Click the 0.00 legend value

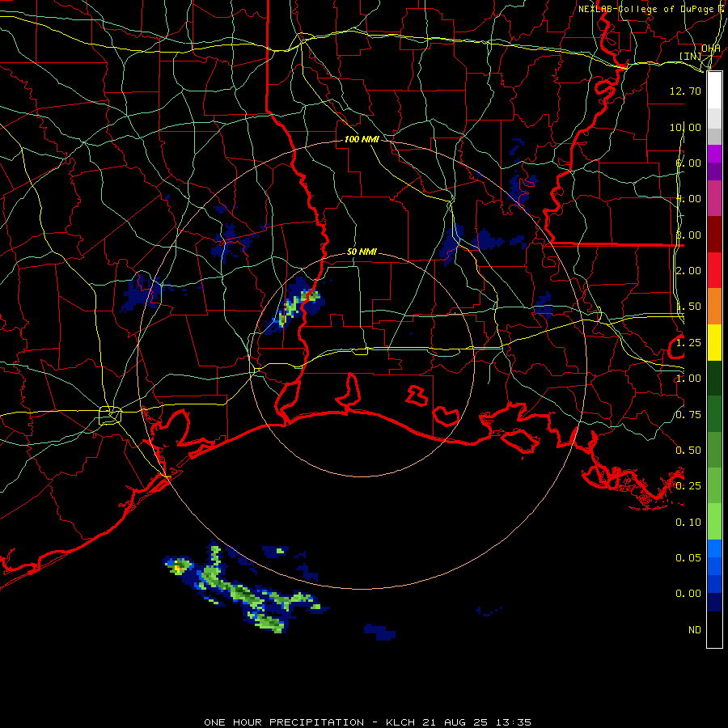pos(688,594)
